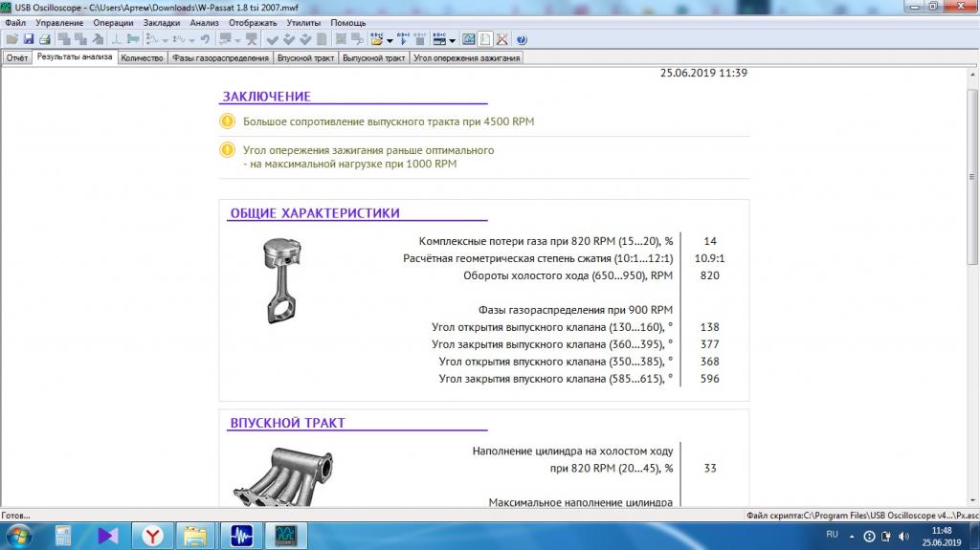Click the gas losses value 14

(709, 241)
